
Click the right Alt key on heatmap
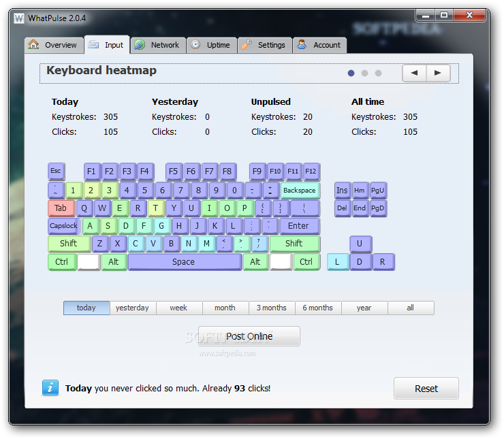click(x=256, y=262)
